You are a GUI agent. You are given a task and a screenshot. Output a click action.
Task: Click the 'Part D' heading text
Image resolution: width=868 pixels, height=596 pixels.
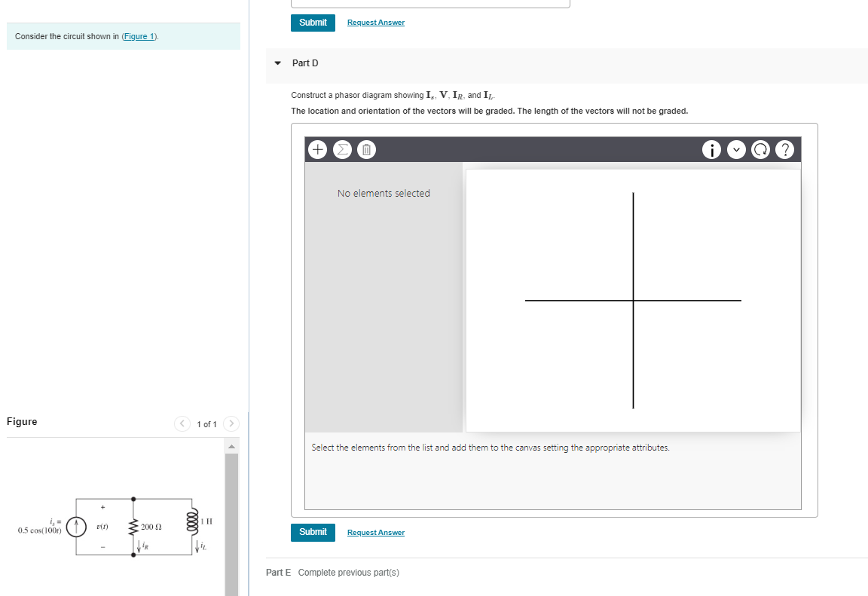click(x=305, y=63)
